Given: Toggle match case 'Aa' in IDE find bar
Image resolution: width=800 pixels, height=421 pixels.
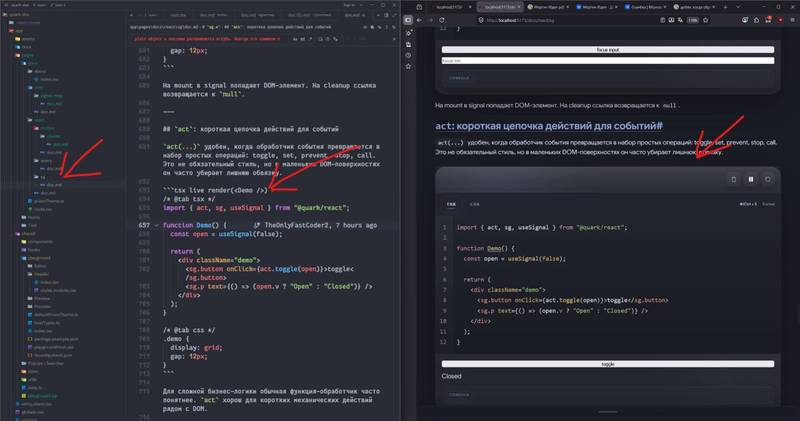Looking at the screenshot, I should point(295,39).
